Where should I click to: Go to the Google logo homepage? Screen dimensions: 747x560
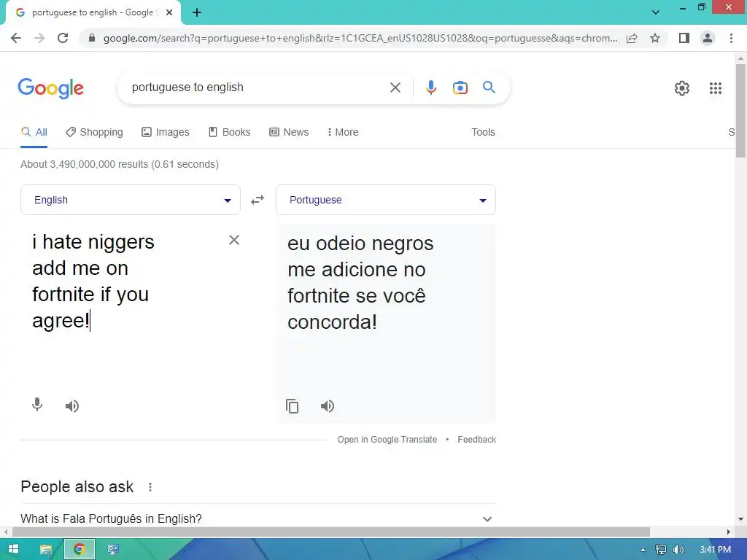[x=50, y=88]
